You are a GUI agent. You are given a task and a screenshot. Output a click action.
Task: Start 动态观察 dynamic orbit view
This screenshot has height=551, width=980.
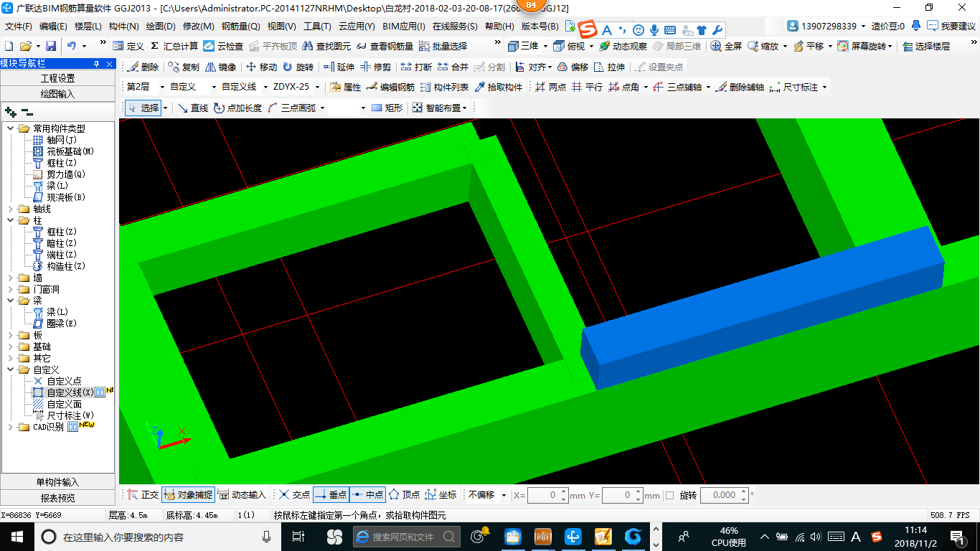pyautogui.click(x=623, y=46)
